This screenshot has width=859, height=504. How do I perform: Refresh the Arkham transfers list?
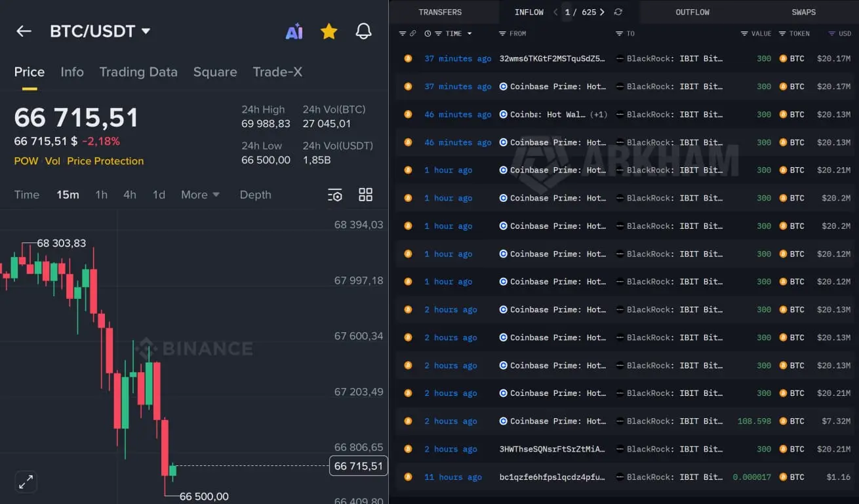pos(618,12)
